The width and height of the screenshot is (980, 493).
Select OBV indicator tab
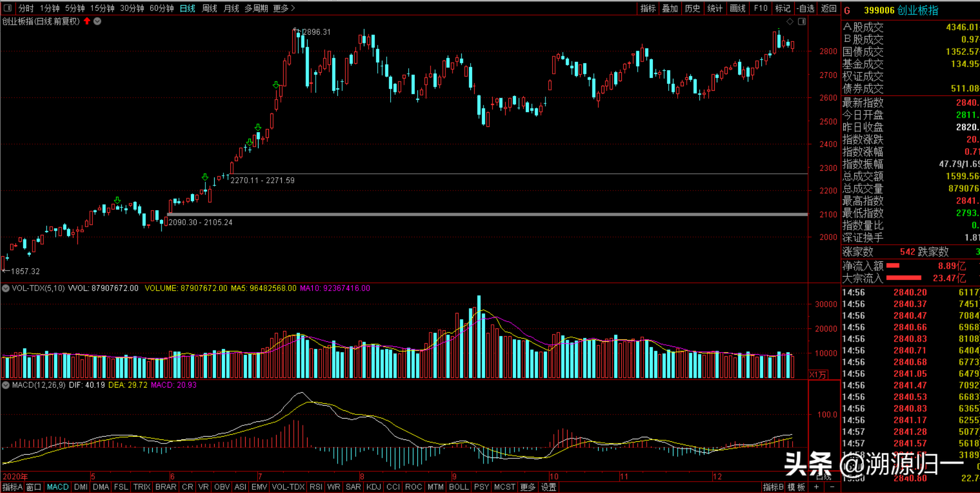point(222,487)
